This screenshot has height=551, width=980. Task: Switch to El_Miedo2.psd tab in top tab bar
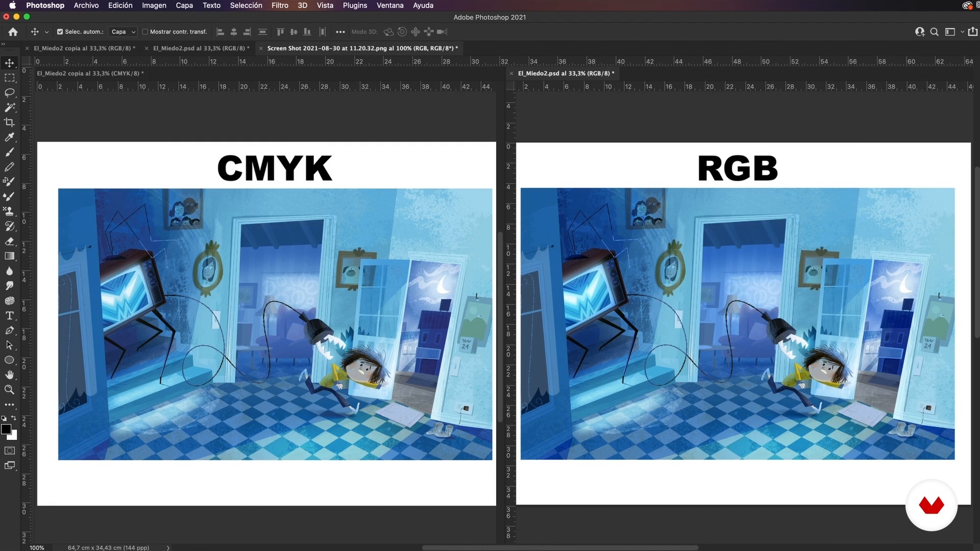pos(201,48)
